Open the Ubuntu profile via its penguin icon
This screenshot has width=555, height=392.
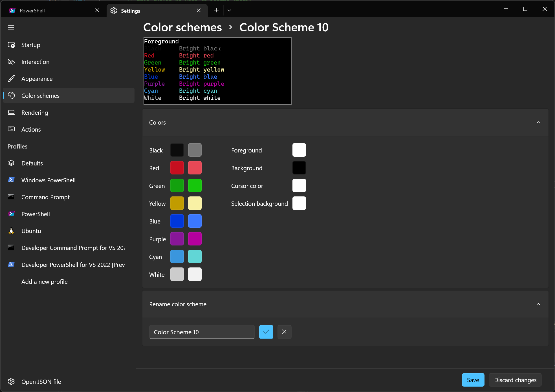pos(11,231)
